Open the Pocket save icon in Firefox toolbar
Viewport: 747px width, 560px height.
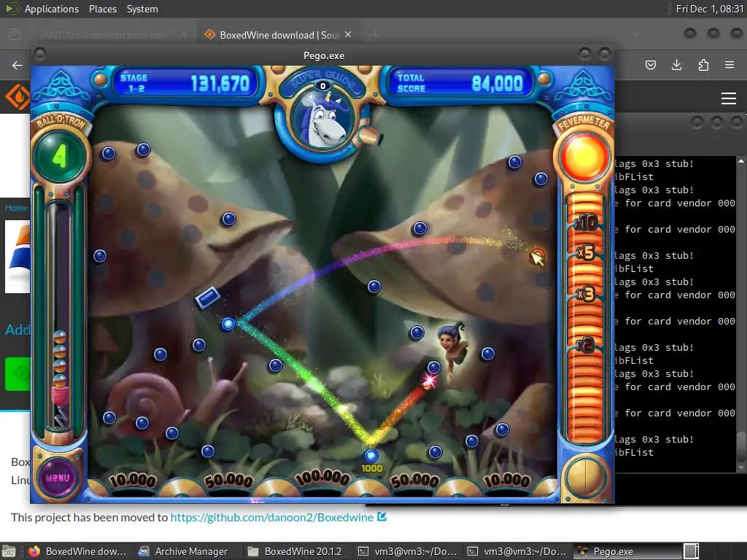tap(650, 65)
